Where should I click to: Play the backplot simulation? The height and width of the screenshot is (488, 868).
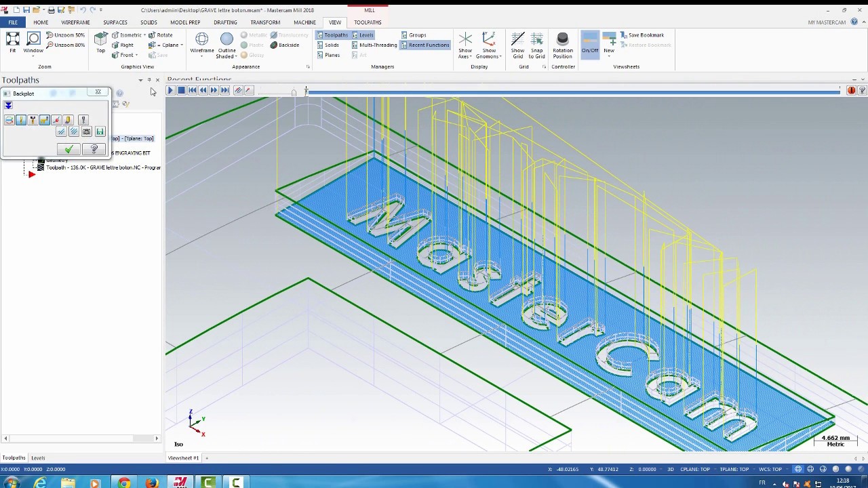click(x=170, y=89)
